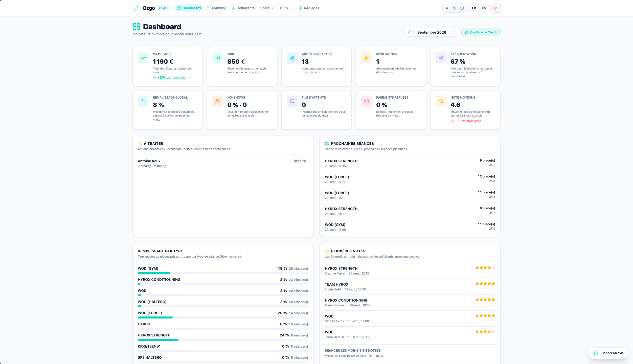Click the Remplissage global percent icon
The image size is (633, 364).
143,101
